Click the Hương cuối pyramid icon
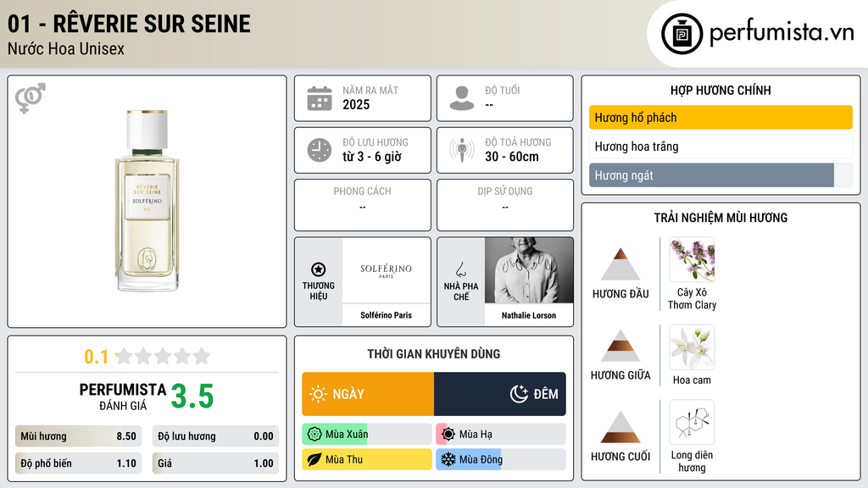This screenshot has height=488, width=868. tap(620, 427)
